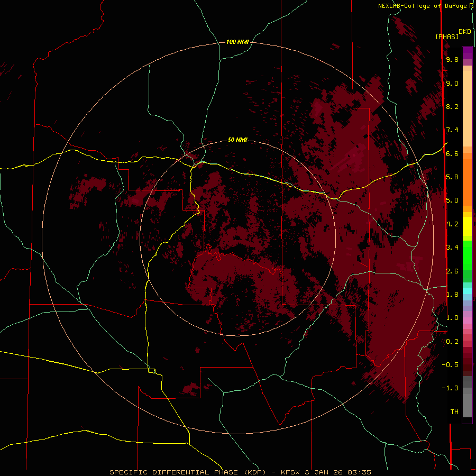Click the -0.5 value on color scale
Image resolution: width=476 pixels, height=476 pixels.
tap(450, 365)
